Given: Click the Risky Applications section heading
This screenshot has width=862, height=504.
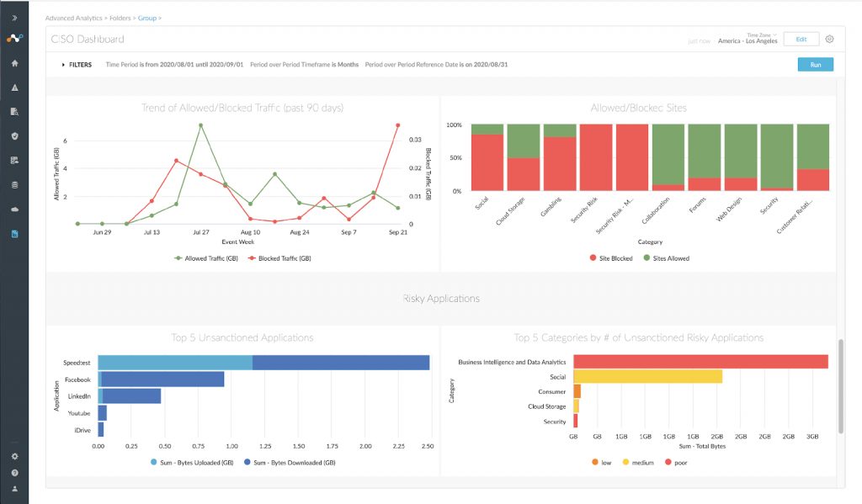Looking at the screenshot, I should (x=441, y=299).
